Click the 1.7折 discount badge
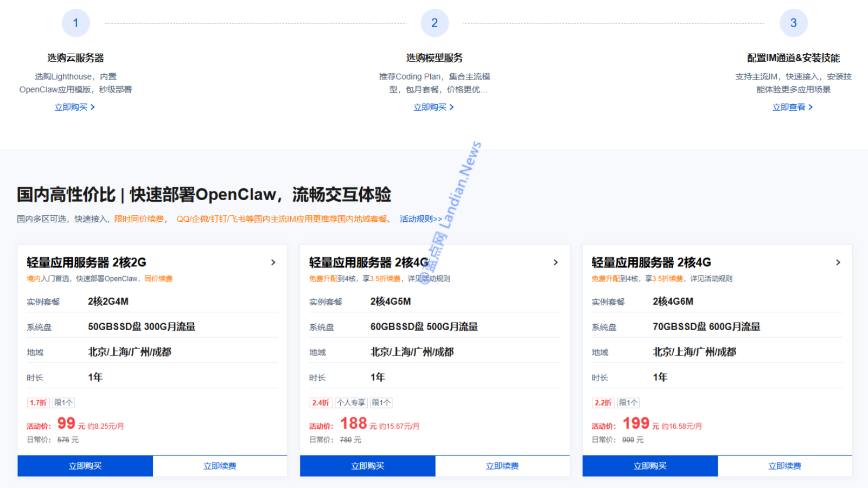The image size is (868, 488). (x=37, y=402)
